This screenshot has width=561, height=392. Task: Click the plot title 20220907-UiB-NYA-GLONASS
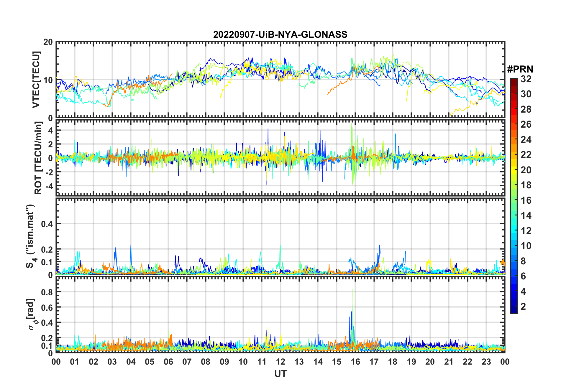280,34
